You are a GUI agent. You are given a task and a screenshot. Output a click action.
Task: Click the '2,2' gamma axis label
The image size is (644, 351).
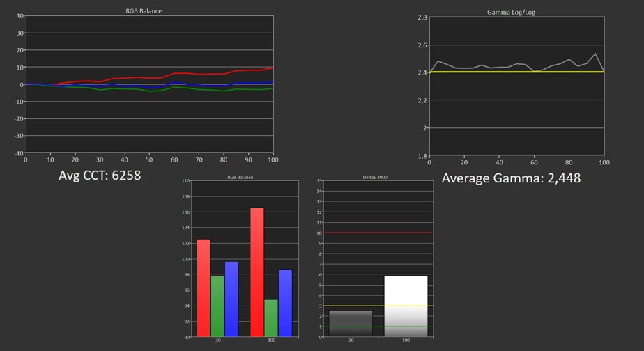pos(422,100)
